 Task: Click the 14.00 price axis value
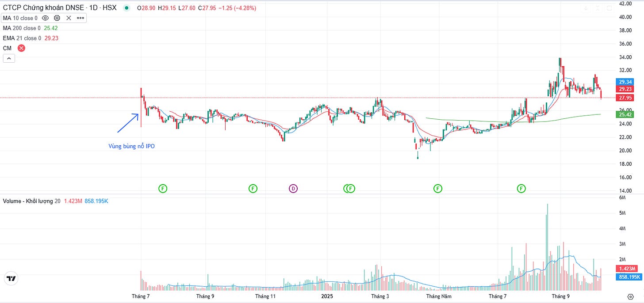[625, 190]
